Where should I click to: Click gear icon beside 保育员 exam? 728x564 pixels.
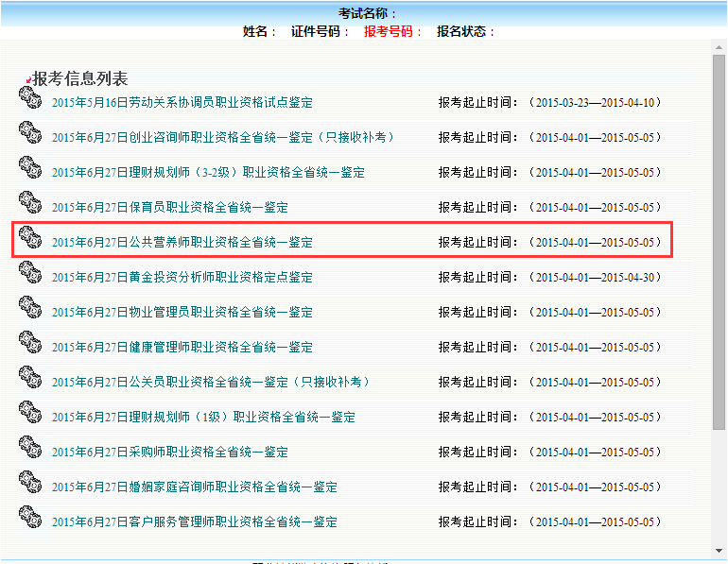[30, 201]
